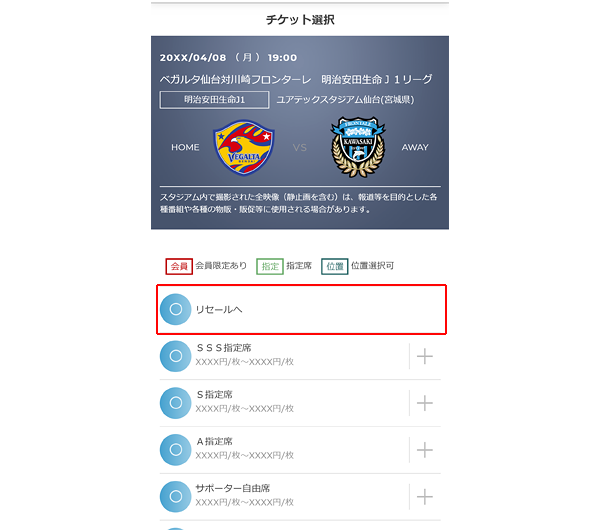Click the チケット選択 page heading
Screen dimensions: 600x530
tap(300, 20)
